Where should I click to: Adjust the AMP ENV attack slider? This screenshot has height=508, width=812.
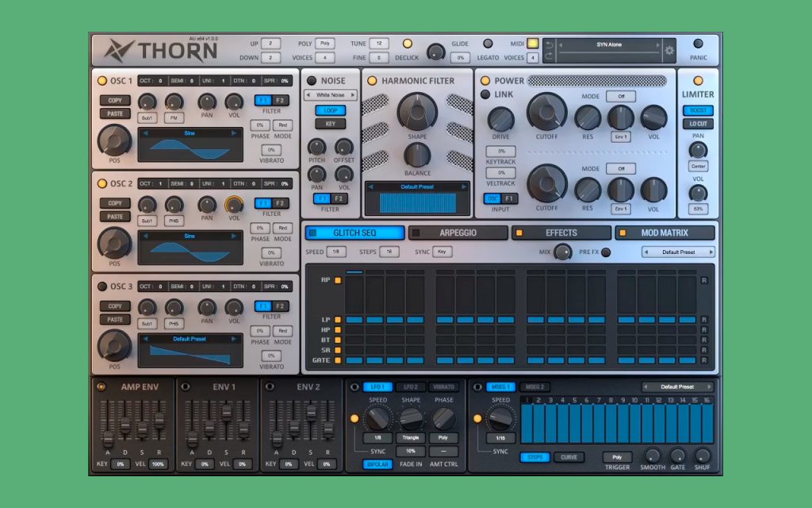(108, 438)
